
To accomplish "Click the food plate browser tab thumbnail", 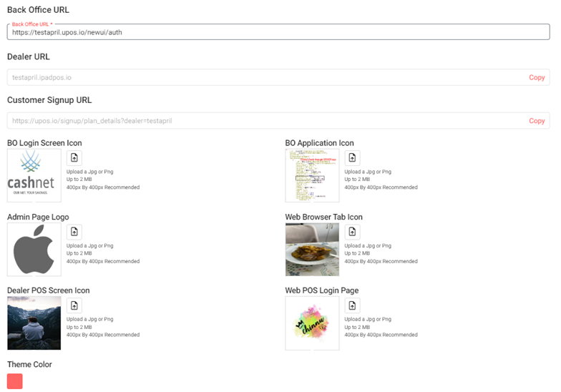I will click(x=312, y=250).
